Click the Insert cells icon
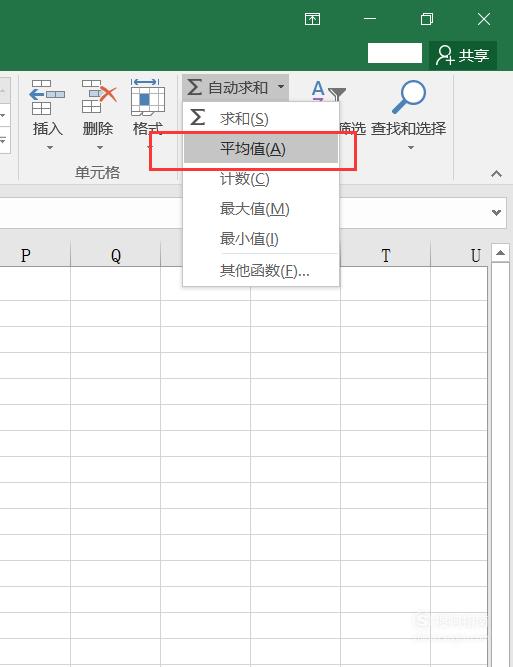Viewport: 513px width, 667px height. [x=47, y=97]
